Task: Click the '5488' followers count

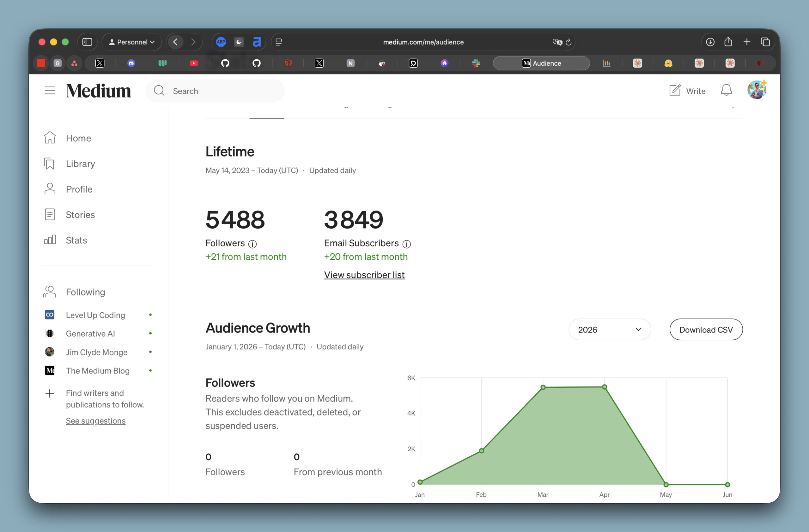Action: [235, 219]
